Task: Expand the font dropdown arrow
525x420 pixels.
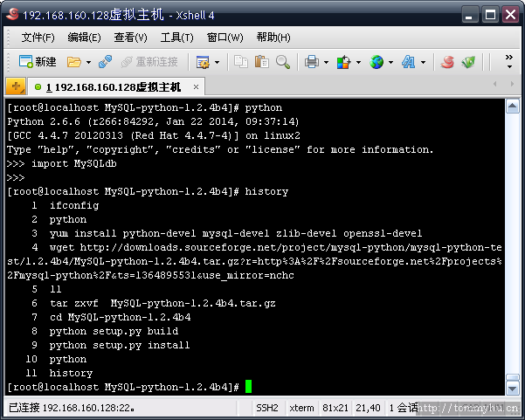Action: [x=423, y=62]
